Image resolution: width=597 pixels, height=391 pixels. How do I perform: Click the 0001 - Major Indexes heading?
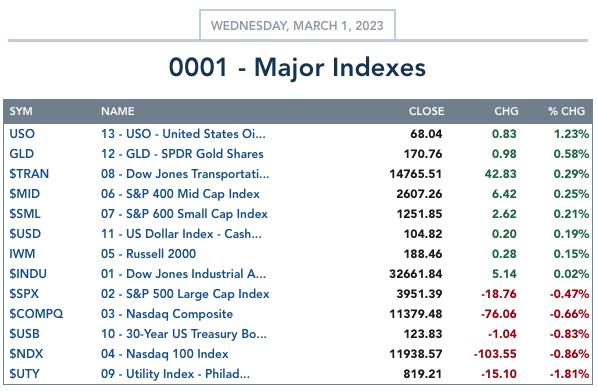[297, 67]
